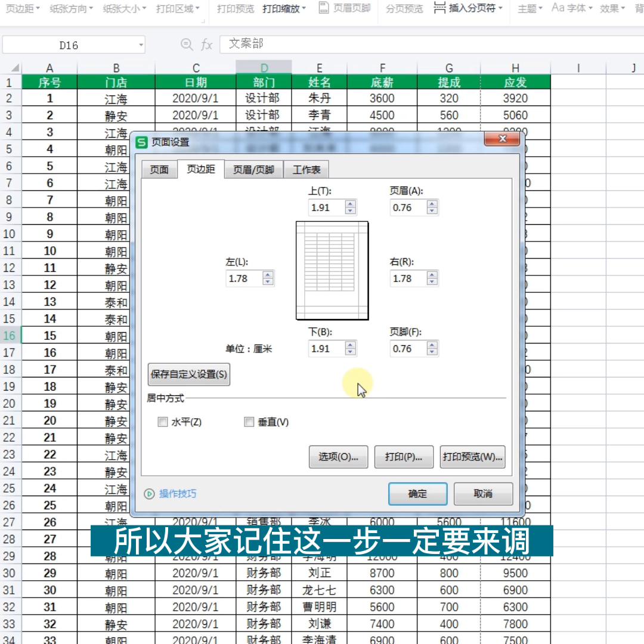Click the 页眉页脚 header/footer toolbar icon
The height and width of the screenshot is (644, 644).
tap(343, 9)
